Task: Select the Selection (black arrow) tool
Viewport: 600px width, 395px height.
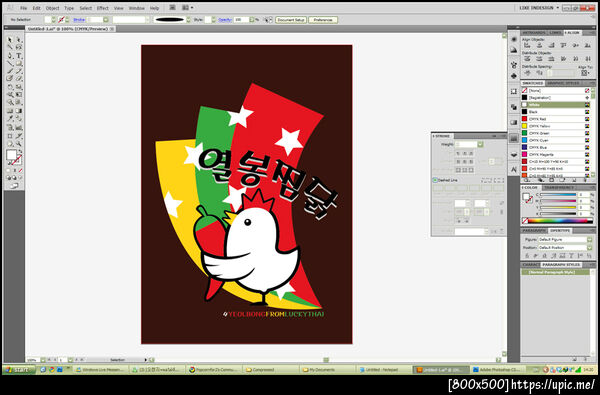Action: point(10,40)
